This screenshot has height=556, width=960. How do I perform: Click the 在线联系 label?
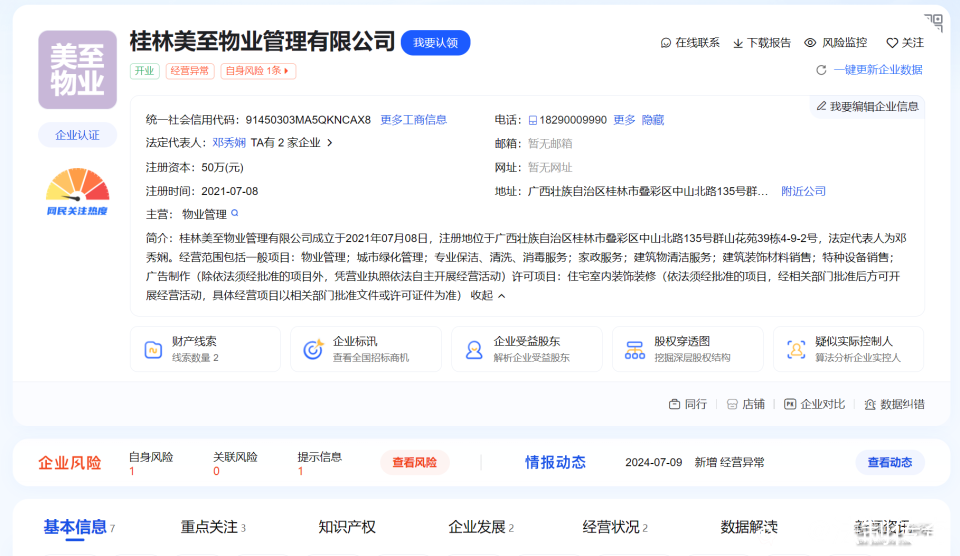(697, 43)
